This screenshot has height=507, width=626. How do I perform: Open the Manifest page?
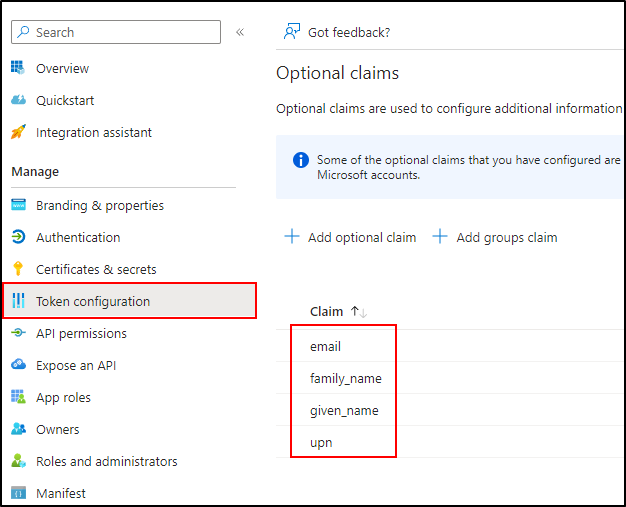click(x=60, y=493)
